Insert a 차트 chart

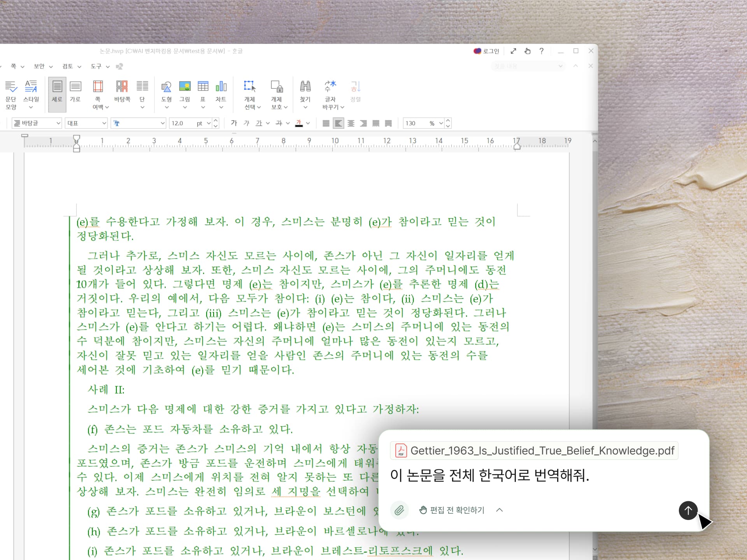pos(221,91)
